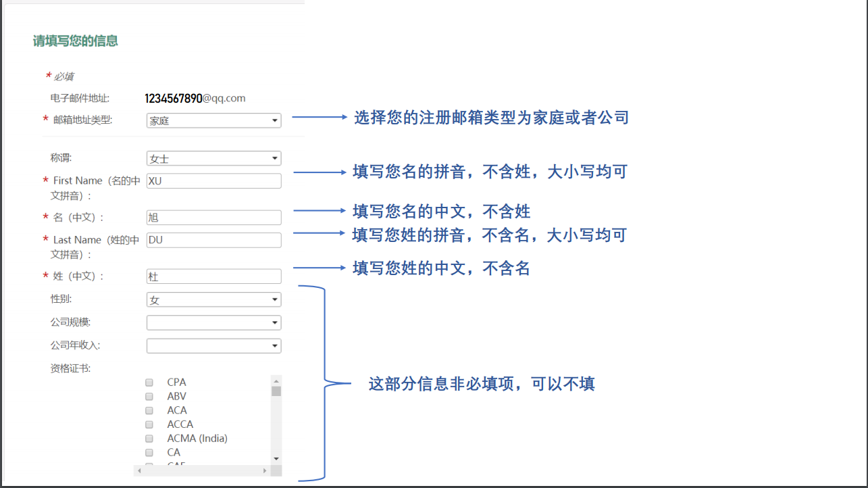Open the empty 公司年收入 dropdown
Image resolution: width=868 pixels, height=488 pixels.
point(213,346)
